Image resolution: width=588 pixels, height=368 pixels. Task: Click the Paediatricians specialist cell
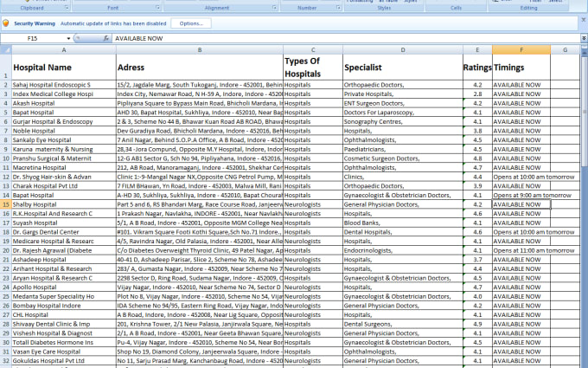coord(403,149)
